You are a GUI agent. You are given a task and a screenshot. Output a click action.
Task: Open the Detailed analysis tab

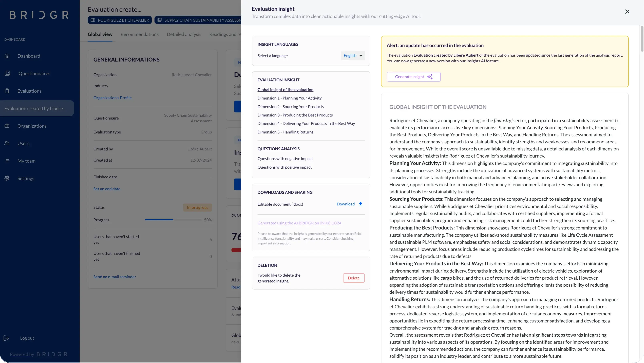pos(184,34)
